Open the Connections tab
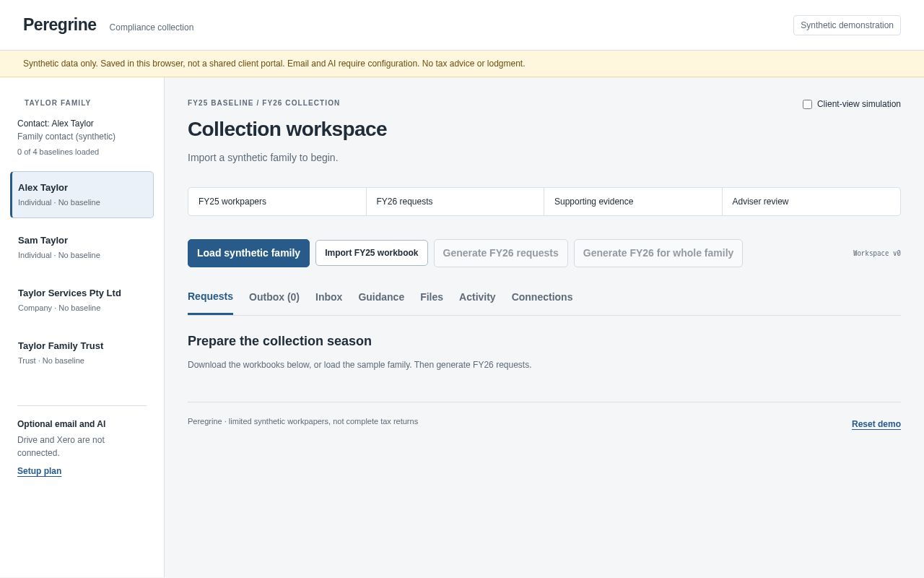The image size is (924, 578). pos(542,297)
